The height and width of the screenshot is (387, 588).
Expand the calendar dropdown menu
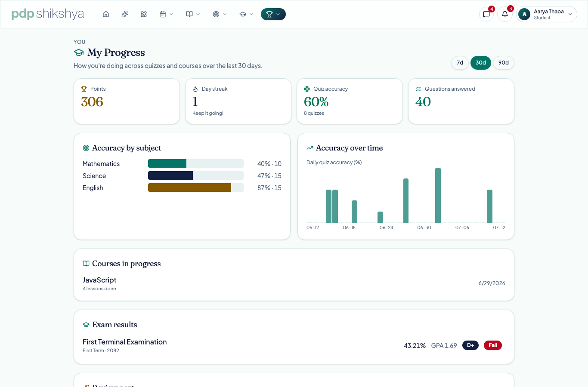click(x=166, y=14)
